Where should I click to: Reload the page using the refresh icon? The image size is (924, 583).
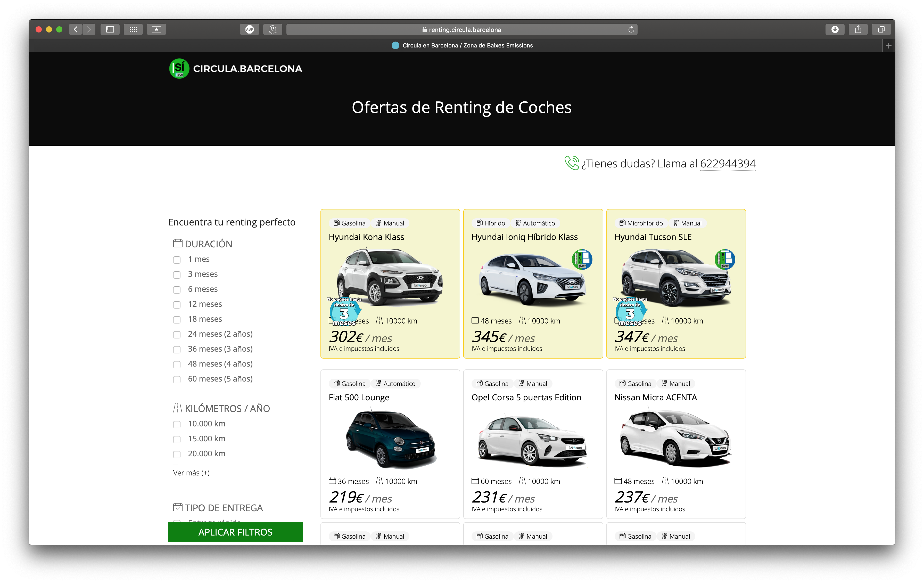tap(631, 30)
